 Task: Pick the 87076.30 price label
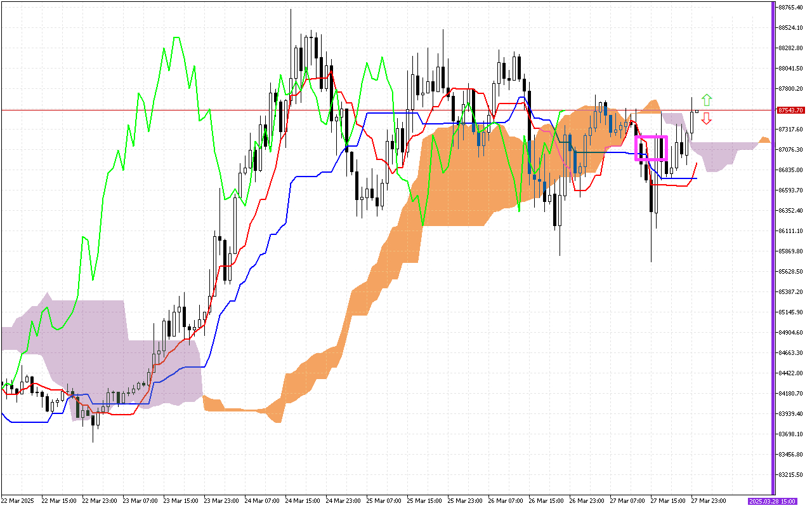click(x=790, y=150)
